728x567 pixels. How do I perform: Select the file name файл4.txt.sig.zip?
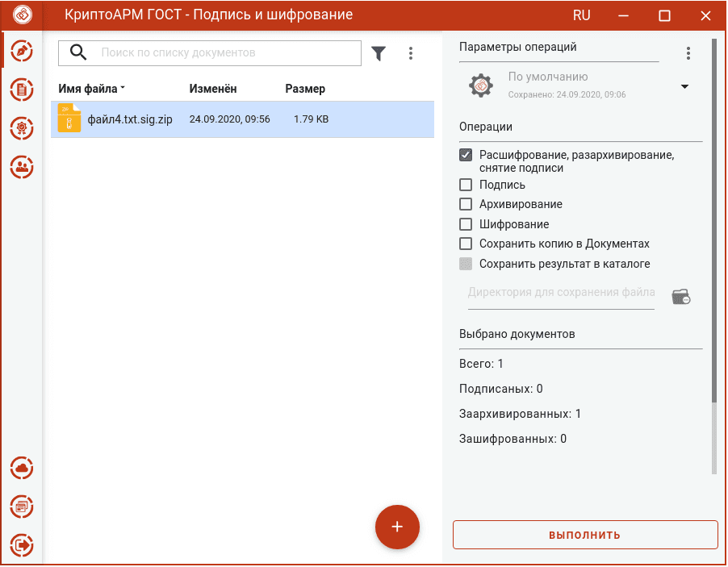130,119
